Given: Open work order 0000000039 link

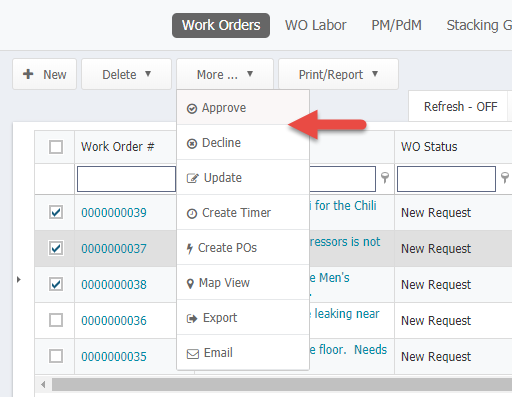Looking at the screenshot, I should [114, 213].
